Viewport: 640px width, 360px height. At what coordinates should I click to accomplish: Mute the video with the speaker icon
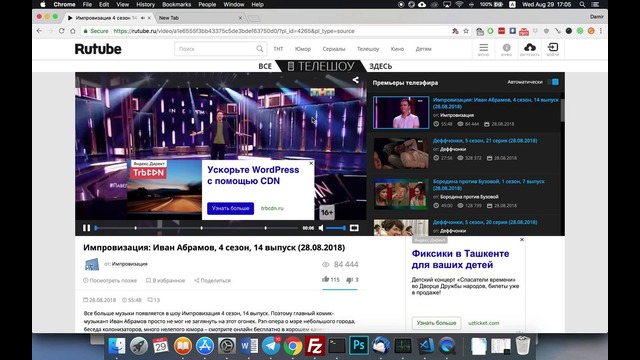[x=321, y=228]
